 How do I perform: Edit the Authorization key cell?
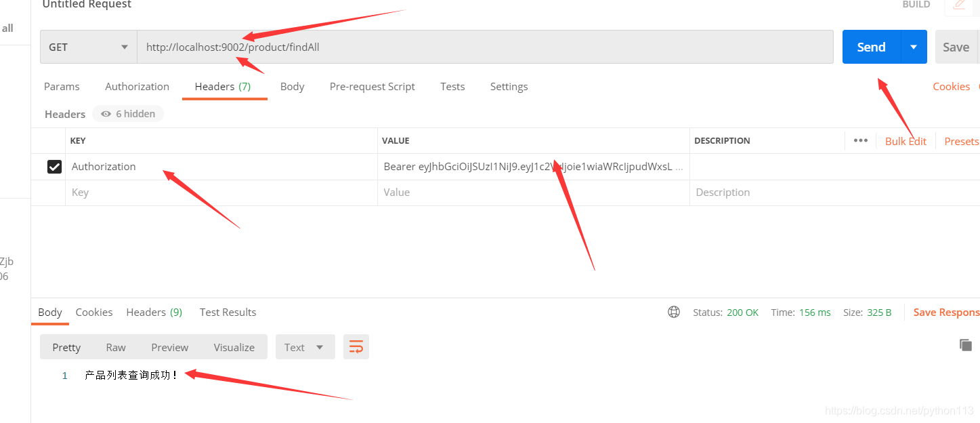[x=221, y=167]
